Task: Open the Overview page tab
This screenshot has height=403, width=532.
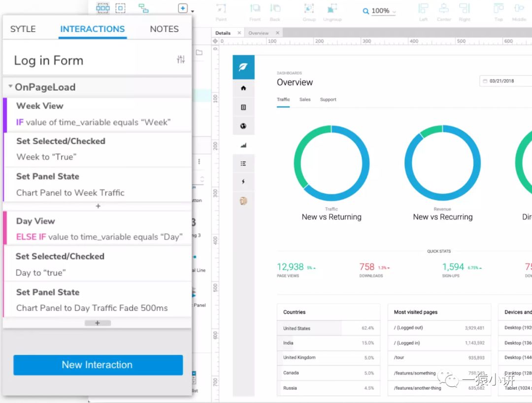Action: click(x=259, y=33)
